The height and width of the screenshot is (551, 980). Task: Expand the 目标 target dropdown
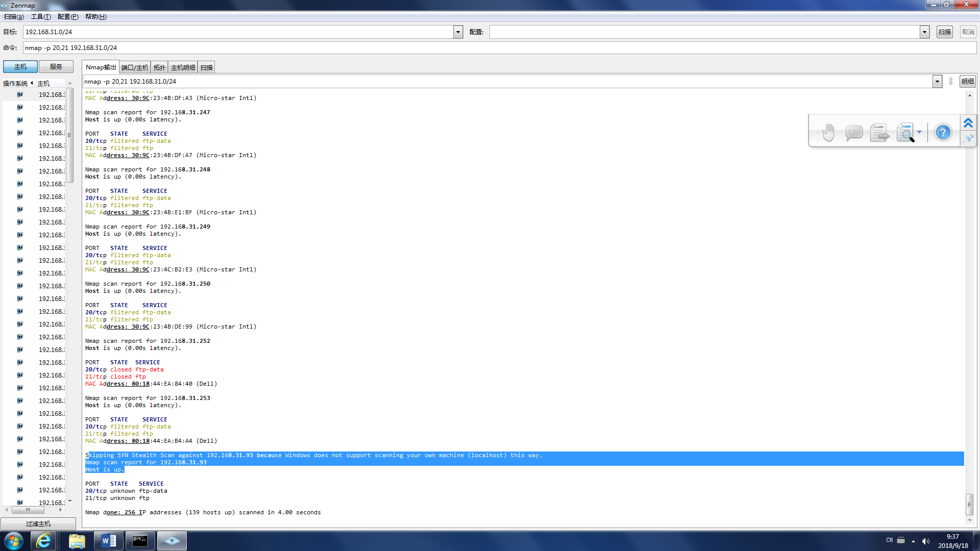click(458, 32)
